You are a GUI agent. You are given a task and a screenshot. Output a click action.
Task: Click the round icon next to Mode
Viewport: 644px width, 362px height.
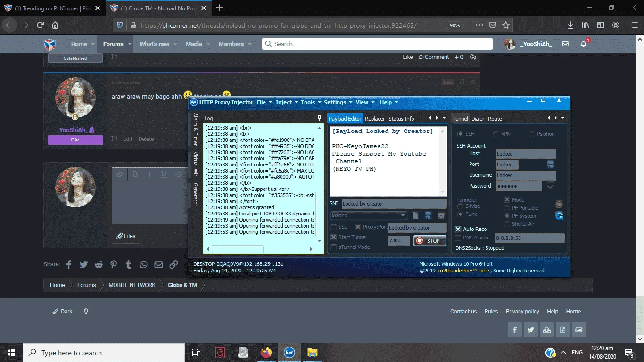(559, 204)
